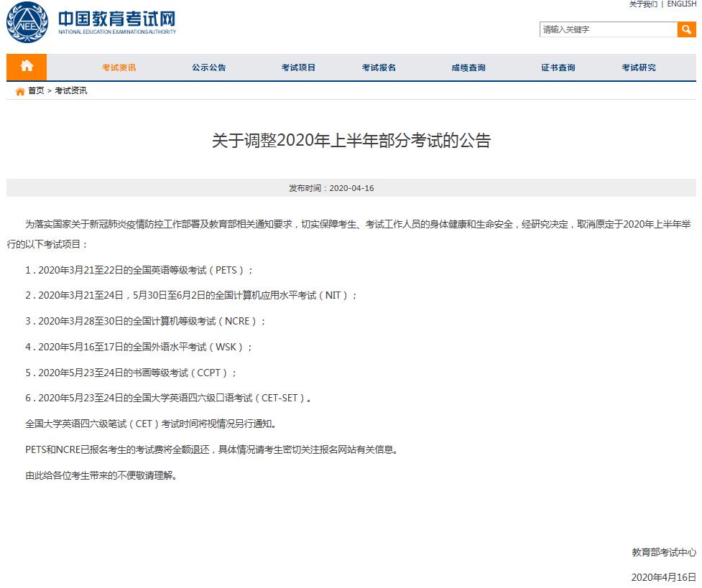Click 首页 in the breadcrumb trail
Image resolution: width=702 pixels, height=588 pixels.
pyautogui.click(x=36, y=91)
